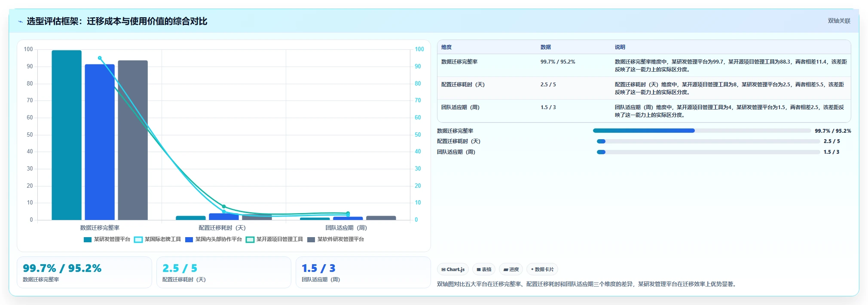Viewport: 868px width, 305px height.
Task: Click the green line point at 配置迁移耗时
Action: pyautogui.click(x=224, y=207)
